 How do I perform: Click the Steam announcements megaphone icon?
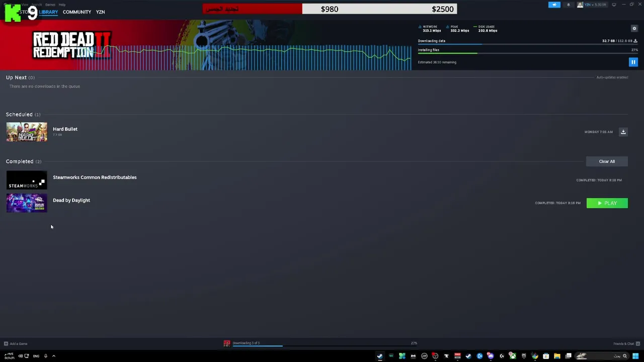[x=554, y=5]
